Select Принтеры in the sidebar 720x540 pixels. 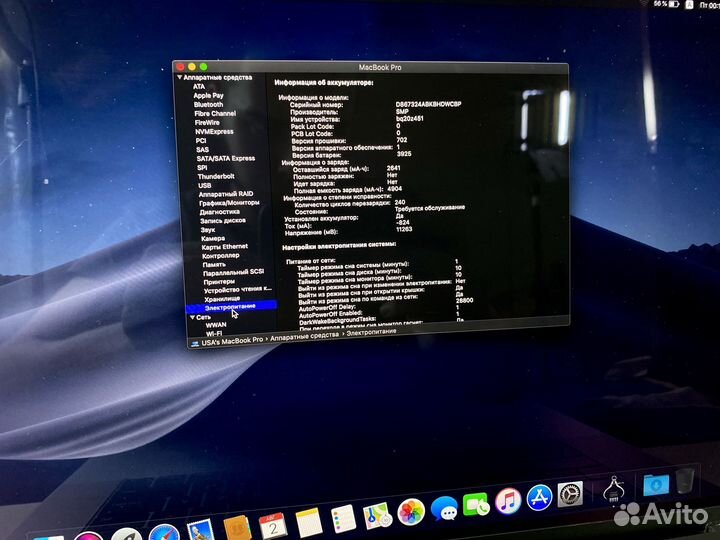point(219,281)
